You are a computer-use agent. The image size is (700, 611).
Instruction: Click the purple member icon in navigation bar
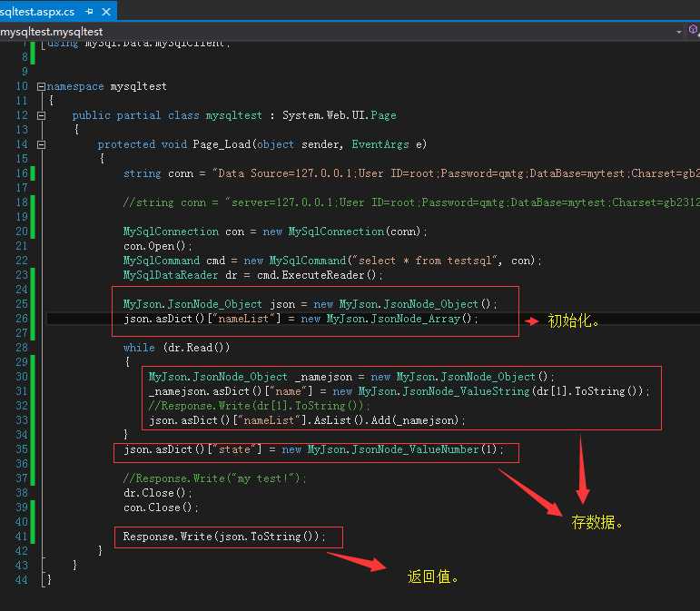click(693, 30)
